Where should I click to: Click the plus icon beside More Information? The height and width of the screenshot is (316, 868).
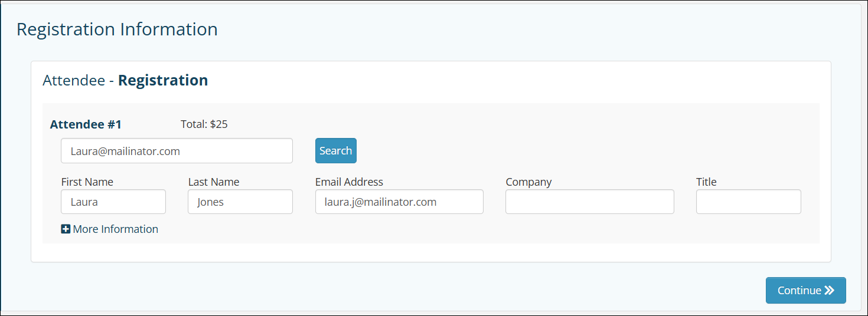[x=66, y=229]
